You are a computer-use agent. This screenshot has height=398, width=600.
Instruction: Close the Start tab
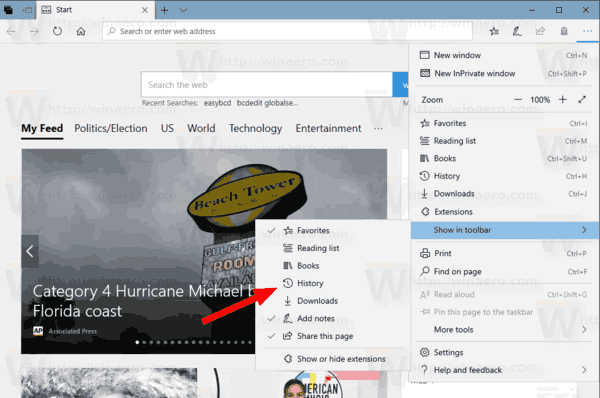(145, 10)
